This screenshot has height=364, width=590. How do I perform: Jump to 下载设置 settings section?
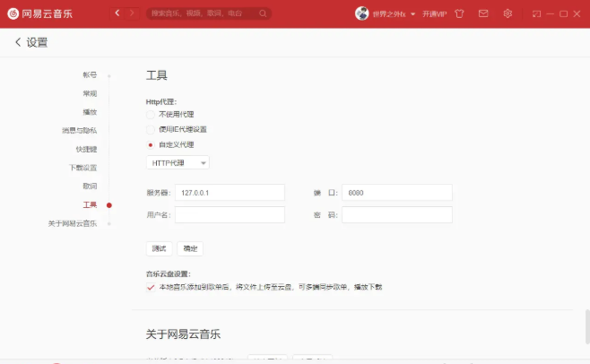(x=83, y=168)
